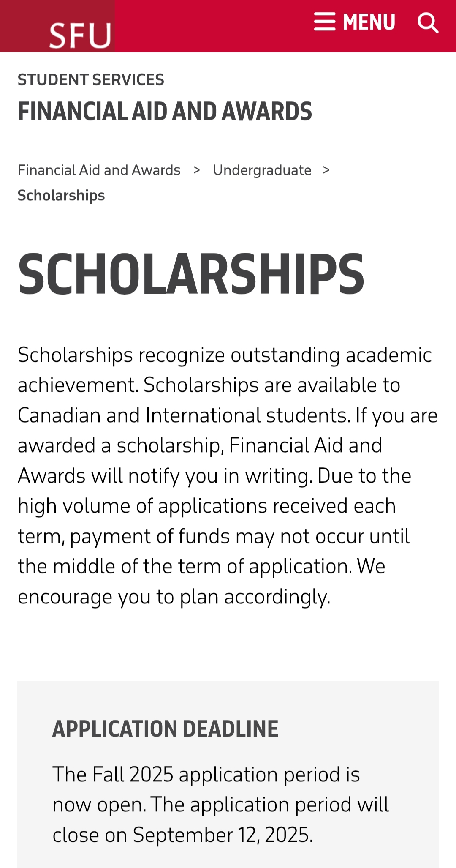Screen dimensions: 456x868
Task: Click 'The Fall 2025 application period is' line
Action: tap(206, 774)
